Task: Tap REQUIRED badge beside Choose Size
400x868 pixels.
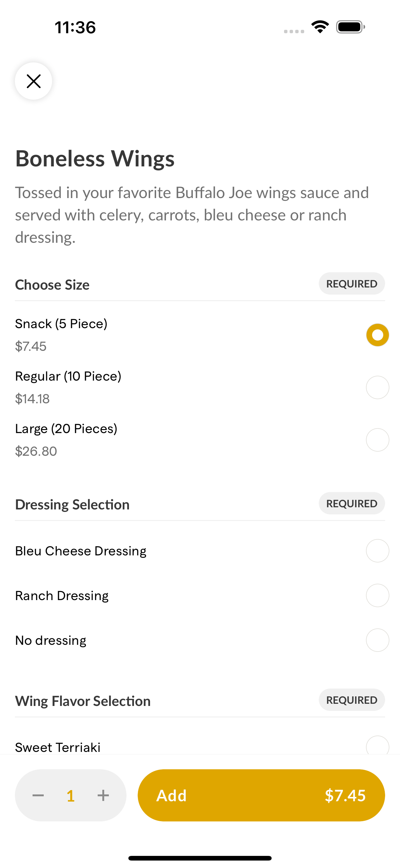Action: click(x=352, y=284)
